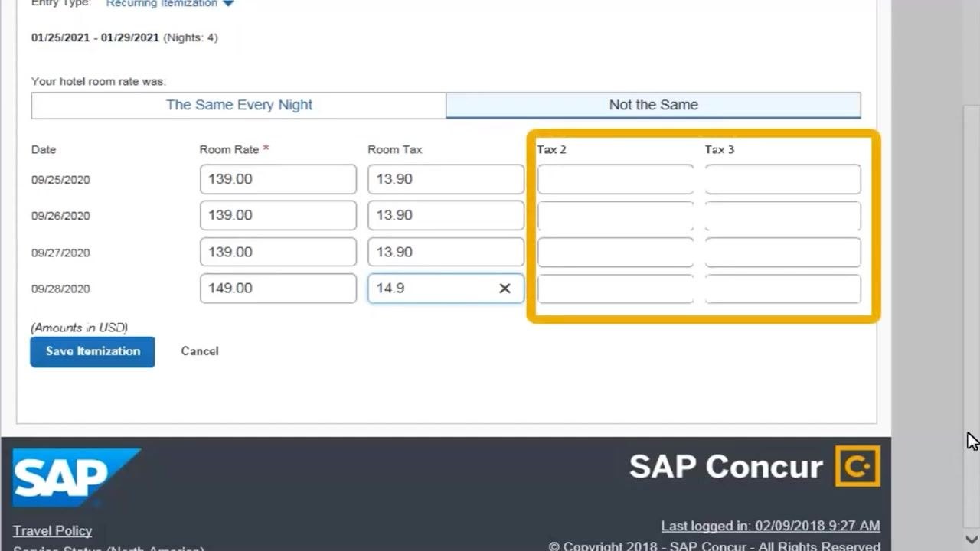Edit Room Tax for 09/25/2020
This screenshot has width=980, height=551.
tap(446, 179)
